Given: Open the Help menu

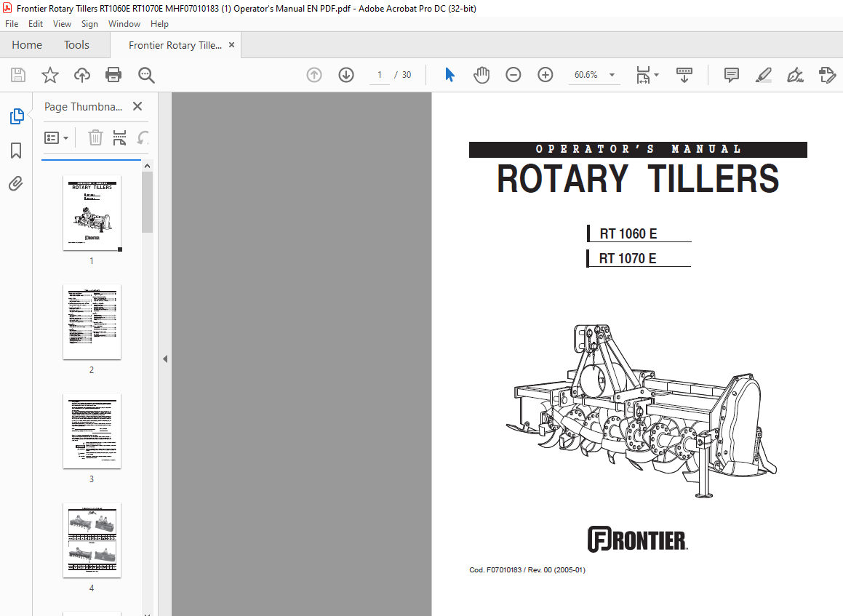Looking at the screenshot, I should tap(159, 24).
